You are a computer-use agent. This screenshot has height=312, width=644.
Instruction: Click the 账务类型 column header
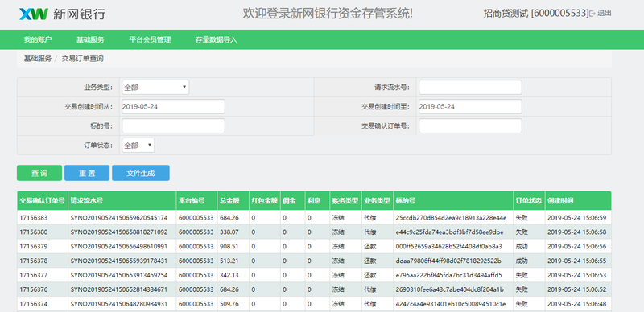click(345, 201)
